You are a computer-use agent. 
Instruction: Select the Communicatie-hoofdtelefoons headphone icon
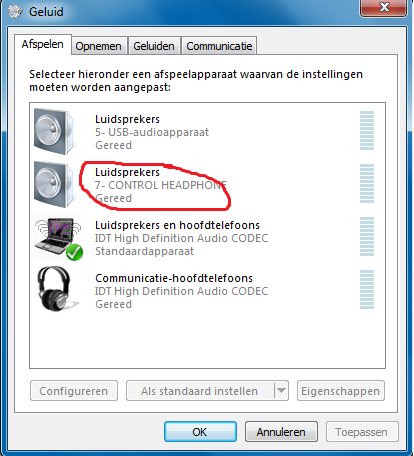click(57, 289)
